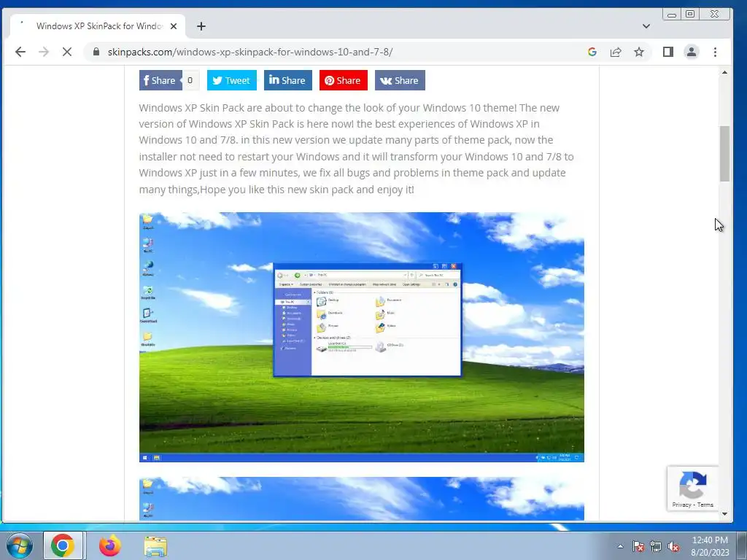Open the taskbar clock and date
Viewport: 747px width, 560px height.
click(x=710, y=546)
